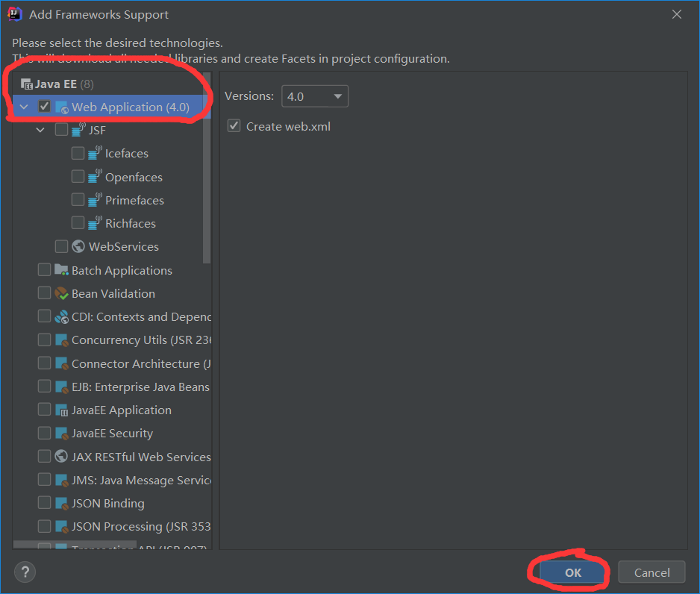Collapse the Web Application tree node
The height and width of the screenshot is (594, 700).
tap(24, 107)
